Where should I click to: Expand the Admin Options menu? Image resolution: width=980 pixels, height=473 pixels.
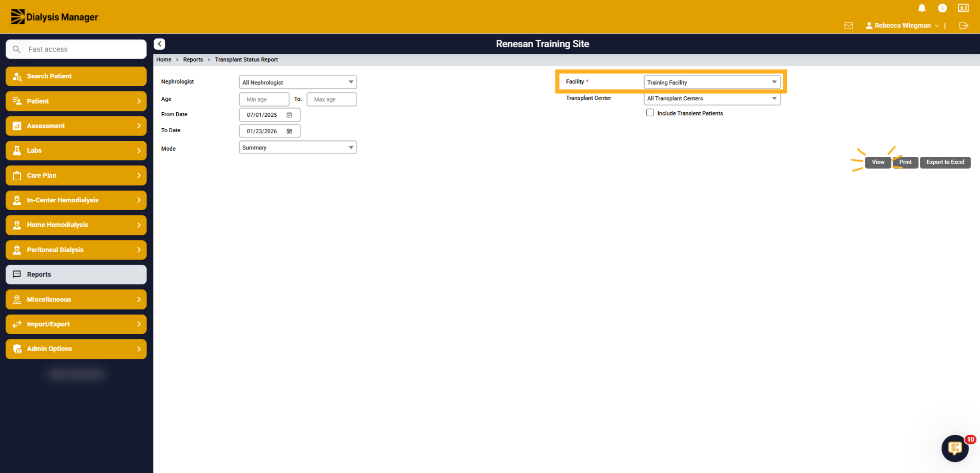pyautogui.click(x=76, y=349)
